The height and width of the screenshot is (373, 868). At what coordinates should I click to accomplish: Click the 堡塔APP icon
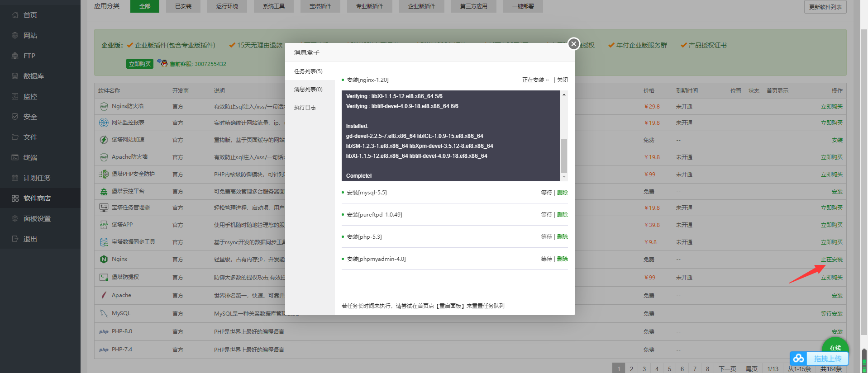click(x=104, y=225)
